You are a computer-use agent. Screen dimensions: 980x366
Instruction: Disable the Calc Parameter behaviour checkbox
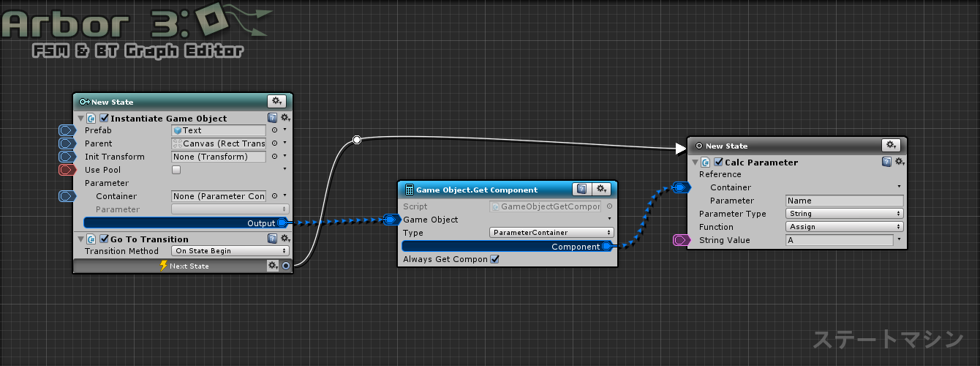pos(718,163)
